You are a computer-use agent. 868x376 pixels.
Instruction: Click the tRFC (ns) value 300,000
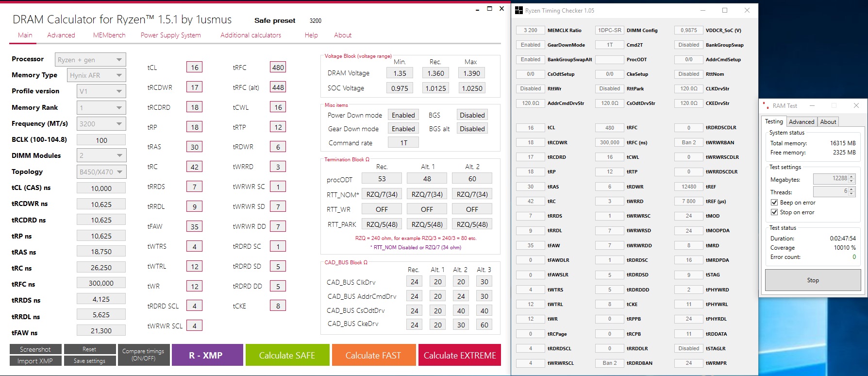coord(610,142)
